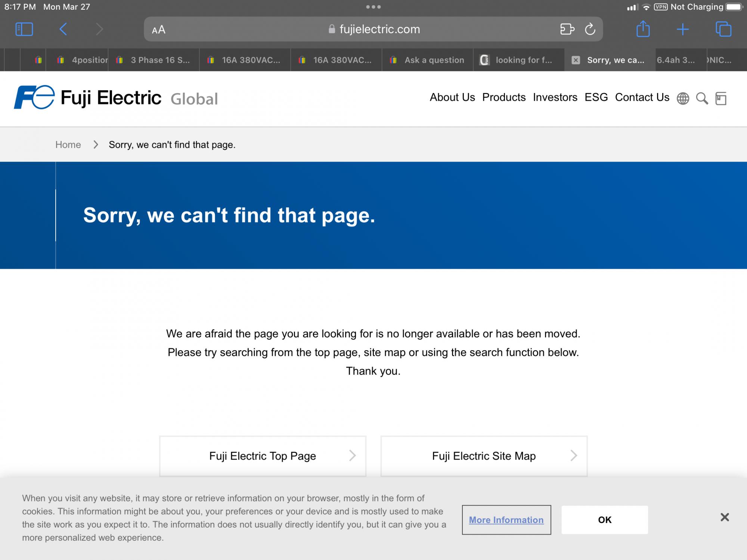
Task: Reload the Fuji Electric page
Action: coord(590,29)
